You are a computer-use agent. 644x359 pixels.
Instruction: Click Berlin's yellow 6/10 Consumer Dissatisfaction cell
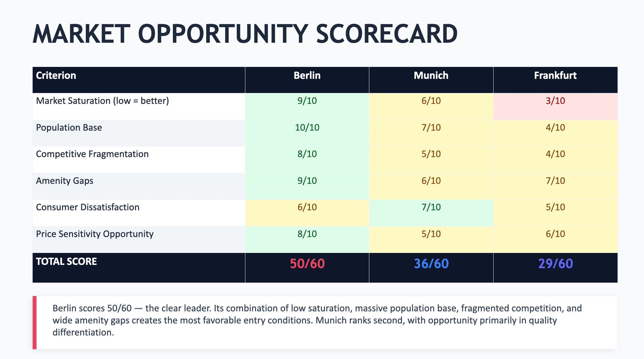coord(307,207)
